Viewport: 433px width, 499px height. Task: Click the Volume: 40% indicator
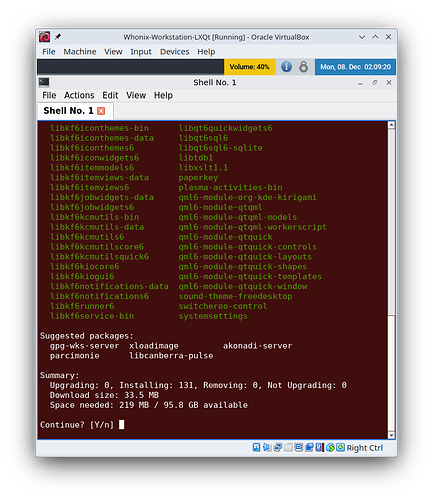[249, 67]
